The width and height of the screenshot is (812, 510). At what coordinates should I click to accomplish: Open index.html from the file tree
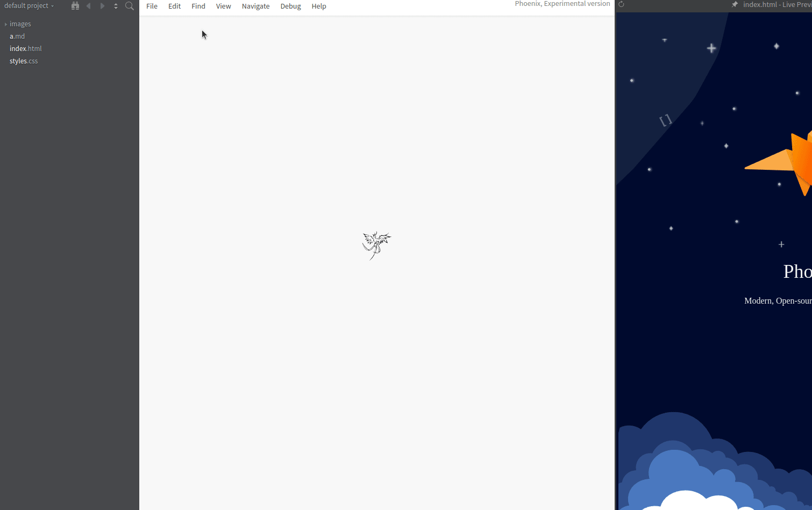pos(25,49)
